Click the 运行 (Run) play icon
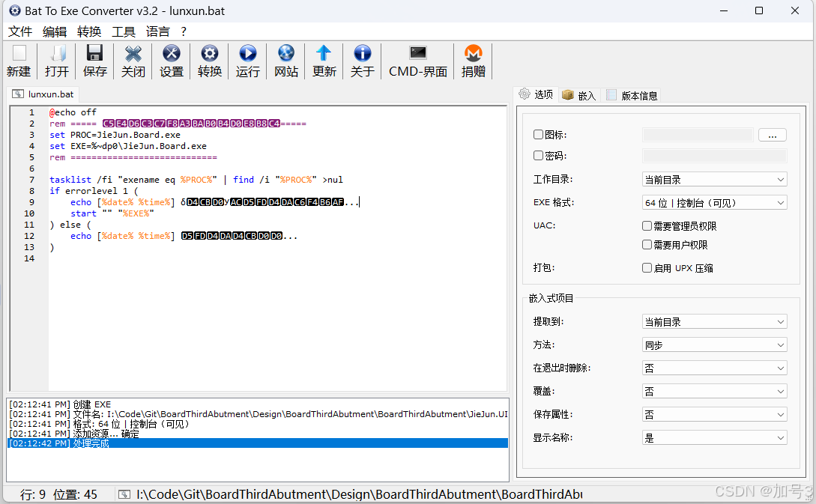Image resolution: width=816 pixels, height=504 pixels. tap(248, 53)
